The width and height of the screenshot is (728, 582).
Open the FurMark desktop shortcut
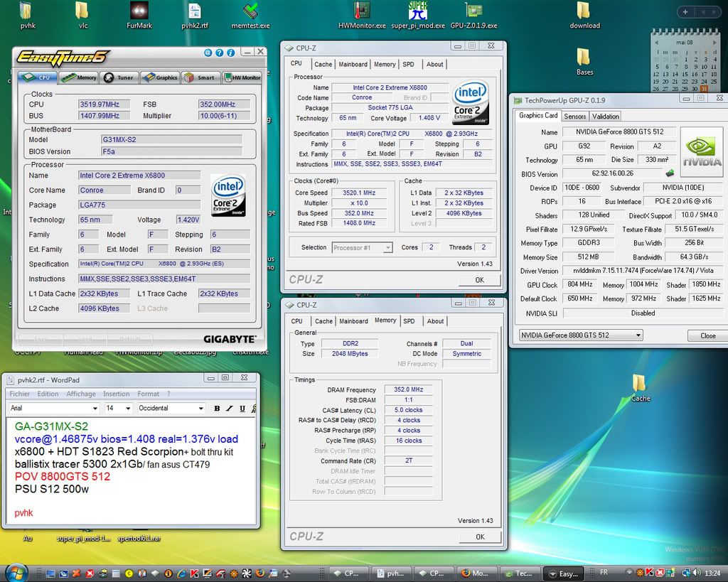click(x=139, y=11)
